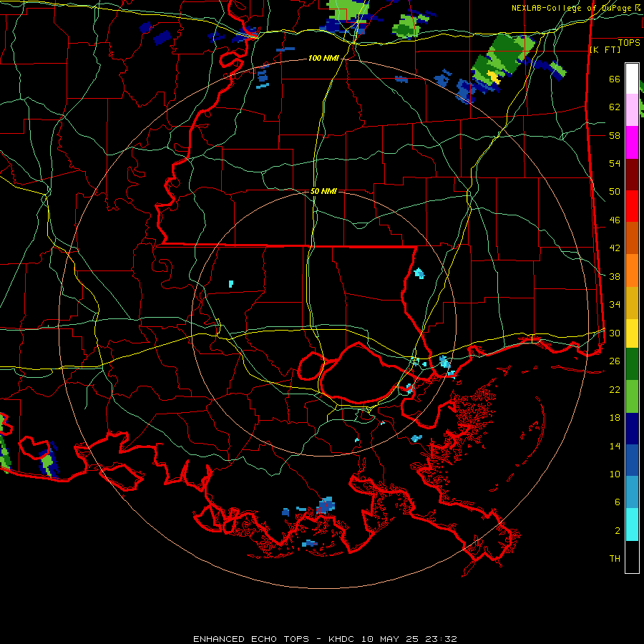Click the "50 NMI" range ring label
The height and width of the screenshot is (644, 644).
[x=323, y=191]
